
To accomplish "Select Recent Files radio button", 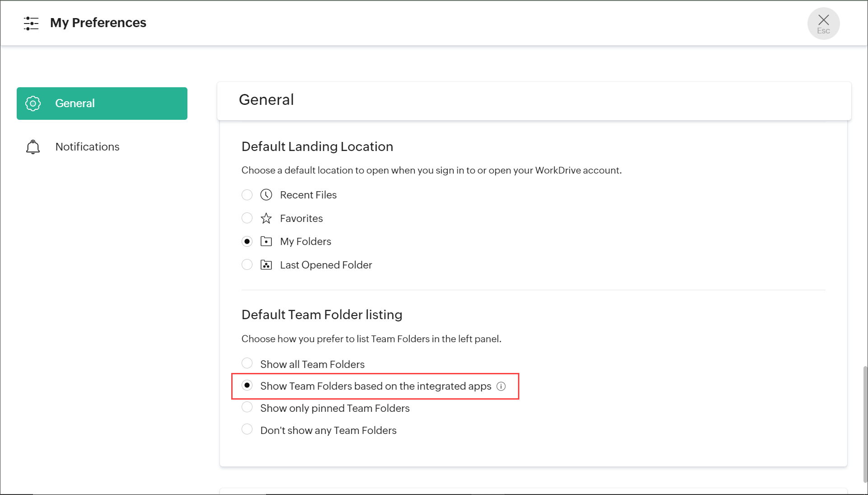I will click(x=247, y=195).
